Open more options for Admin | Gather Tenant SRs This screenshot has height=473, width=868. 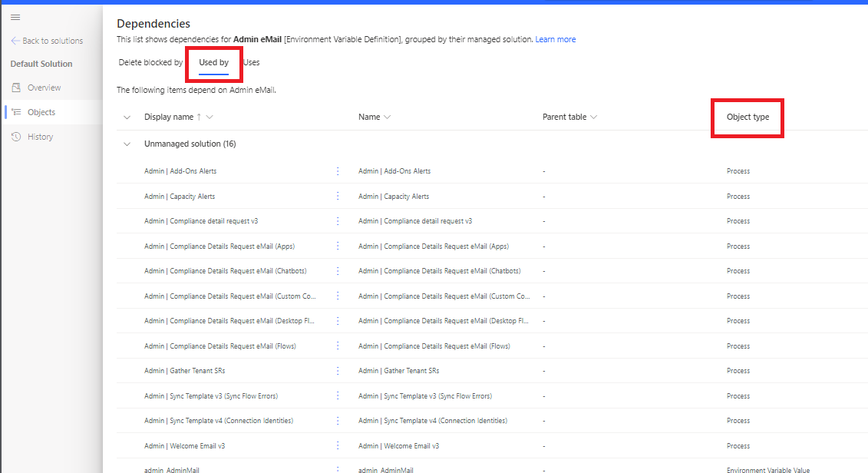[338, 371]
